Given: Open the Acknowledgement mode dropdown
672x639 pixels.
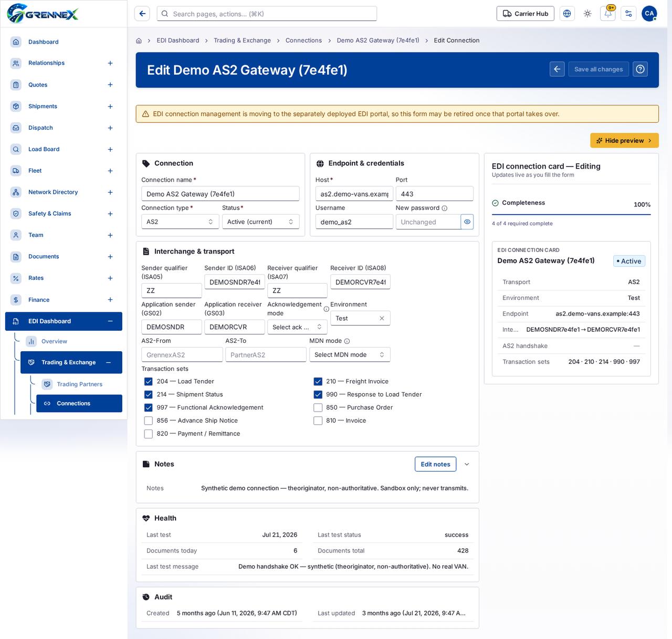Looking at the screenshot, I should [297, 327].
